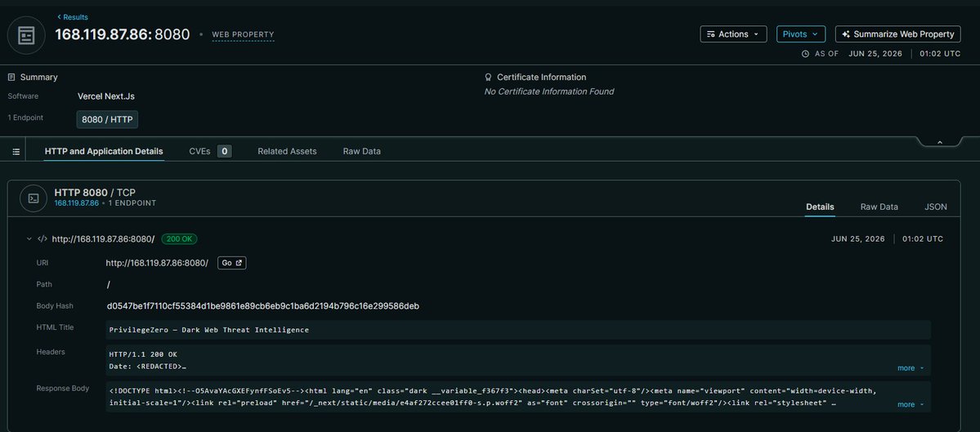Open the Related Assets tab
Viewport: 980px width, 432px height.
(287, 151)
